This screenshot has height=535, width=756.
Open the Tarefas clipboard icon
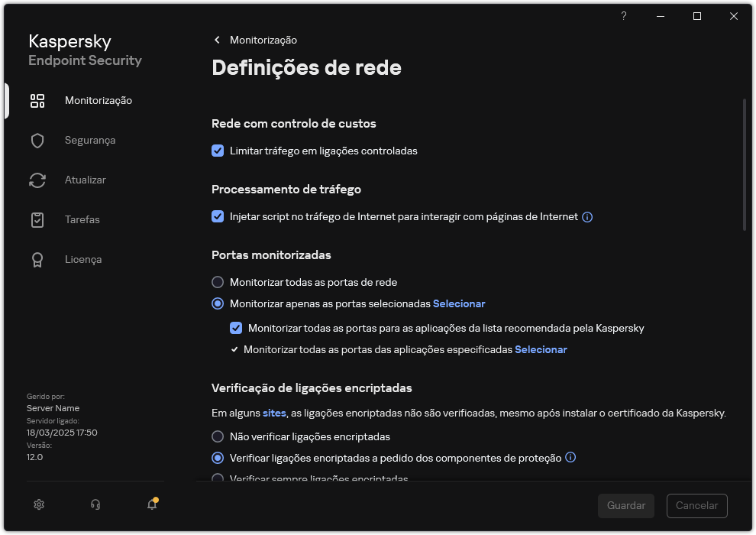37,219
